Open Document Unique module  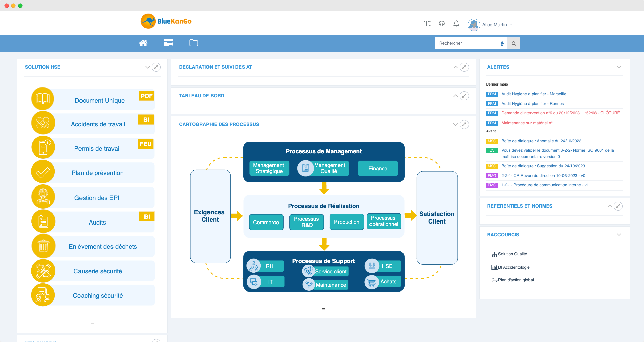click(x=100, y=100)
